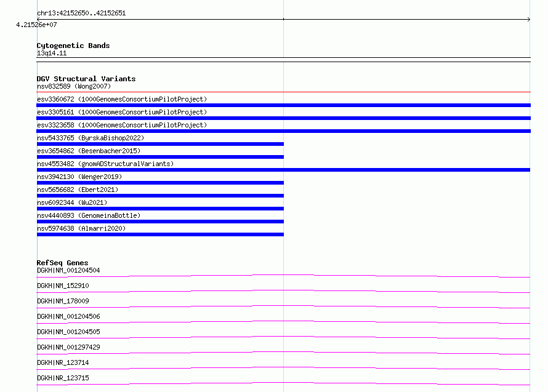This screenshot has width=548, height=392.
Task: Select nsv4553482 (gnomADStructuralVariants) label
Action: pos(105,164)
